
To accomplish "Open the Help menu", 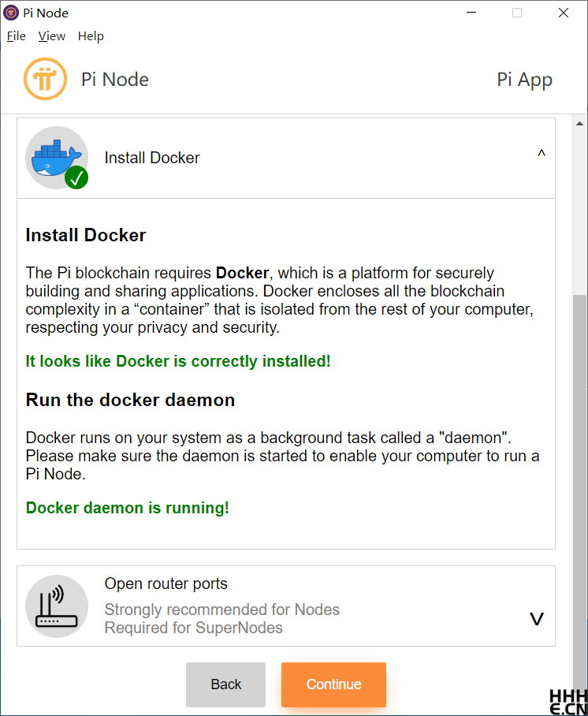I will pos(91,36).
